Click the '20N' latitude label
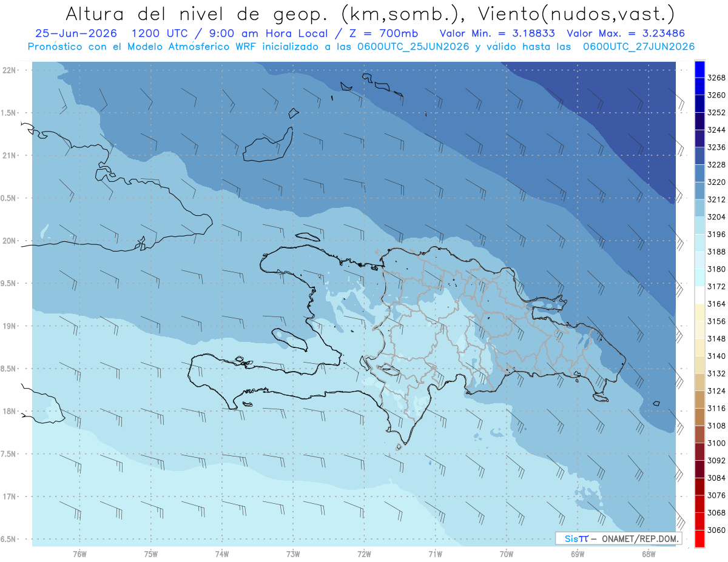728x562 pixels. [10, 241]
